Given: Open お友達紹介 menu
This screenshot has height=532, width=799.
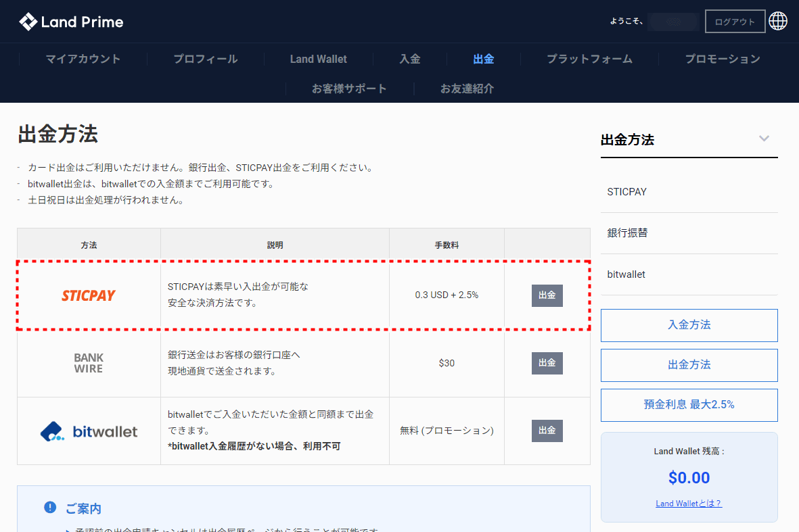Looking at the screenshot, I should point(467,89).
